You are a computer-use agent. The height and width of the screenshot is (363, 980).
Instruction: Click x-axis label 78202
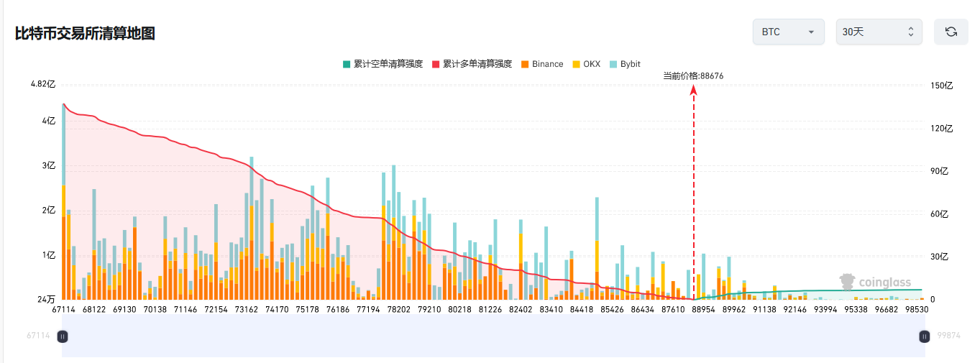(x=399, y=310)
